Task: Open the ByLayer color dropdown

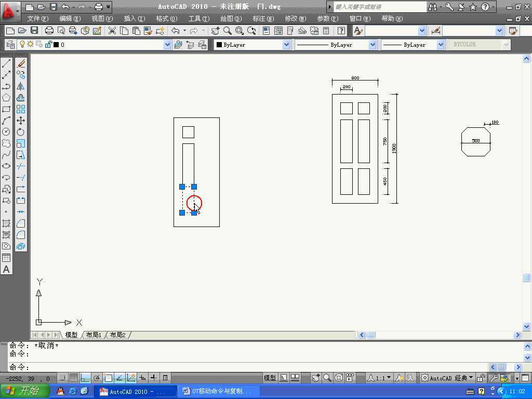Action: [x=286, y=45]
